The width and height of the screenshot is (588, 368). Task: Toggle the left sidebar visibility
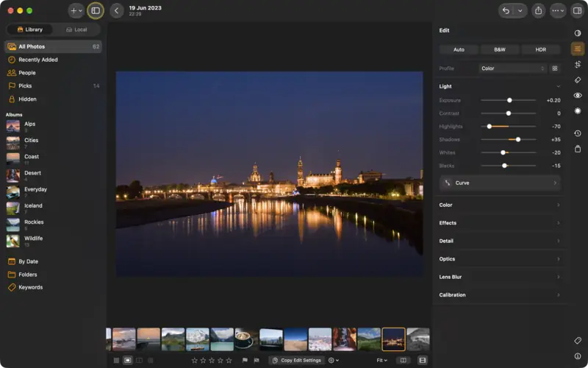coord(96,11)
